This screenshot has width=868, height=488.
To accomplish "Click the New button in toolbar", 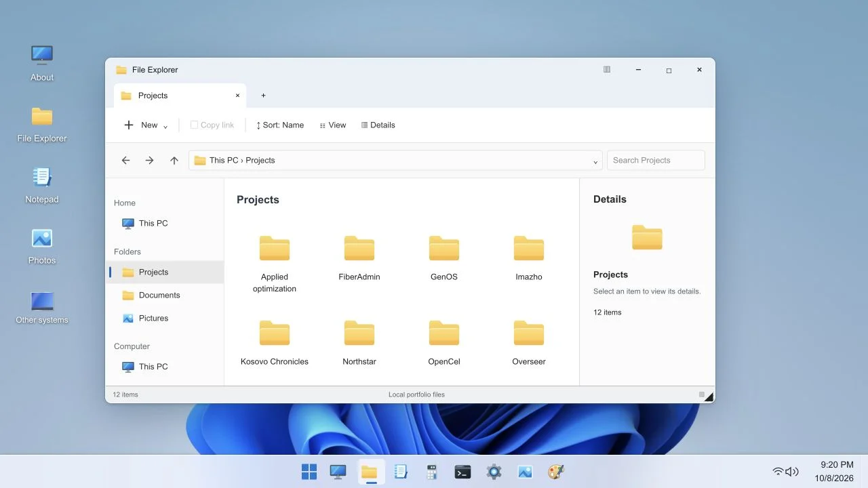I will tap(146, 125).
